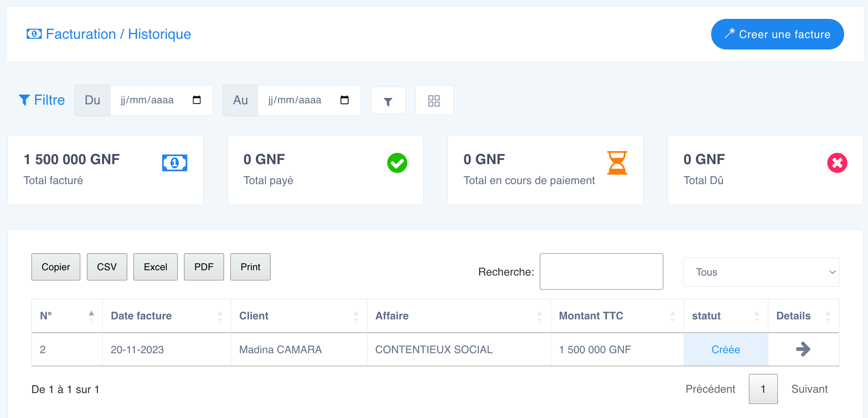The image size is (868, 418).
Task: Sort table by N° column
Action: coord(67,316)
